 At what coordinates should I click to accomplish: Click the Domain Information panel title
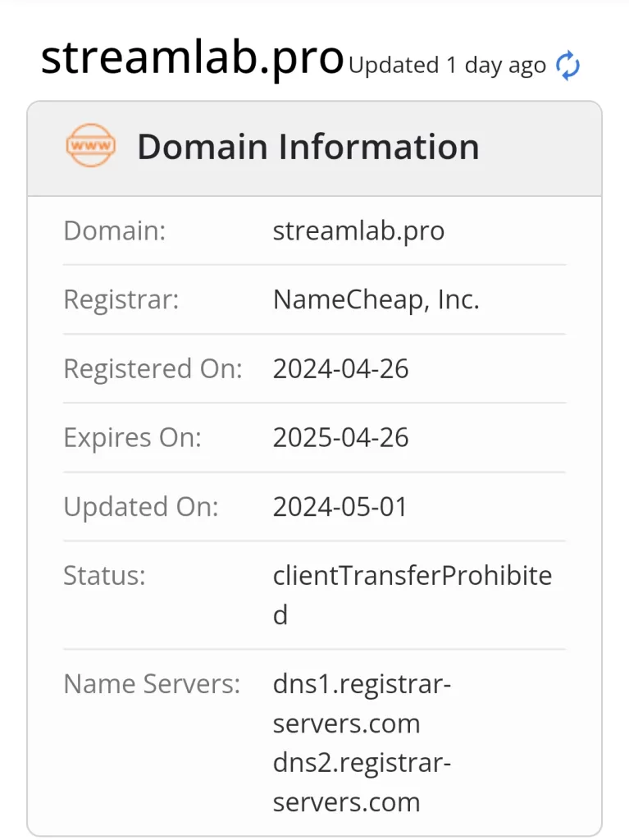tap(308, 147)
